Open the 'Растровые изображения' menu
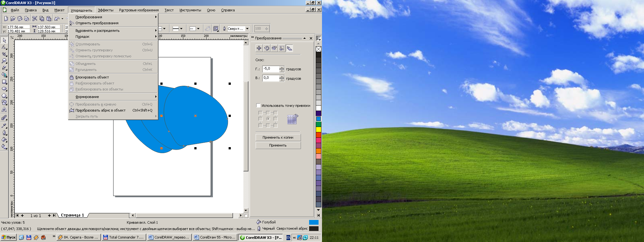 pos(139,10)
